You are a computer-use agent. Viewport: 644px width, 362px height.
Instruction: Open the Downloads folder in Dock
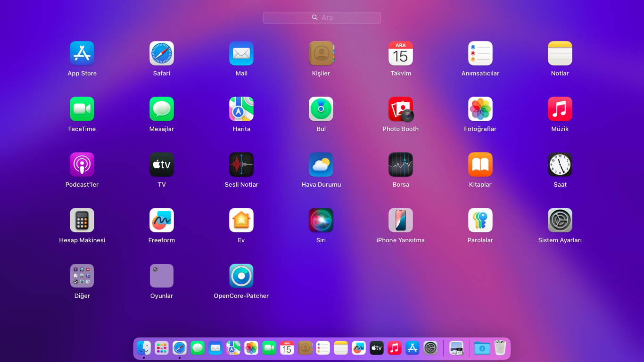482,348
